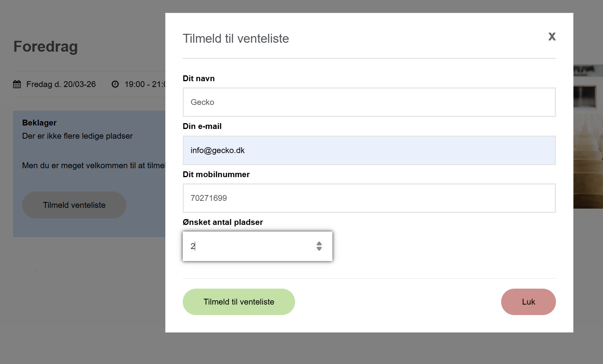Click the calendar icon beside the date

(x=17, y=84)
